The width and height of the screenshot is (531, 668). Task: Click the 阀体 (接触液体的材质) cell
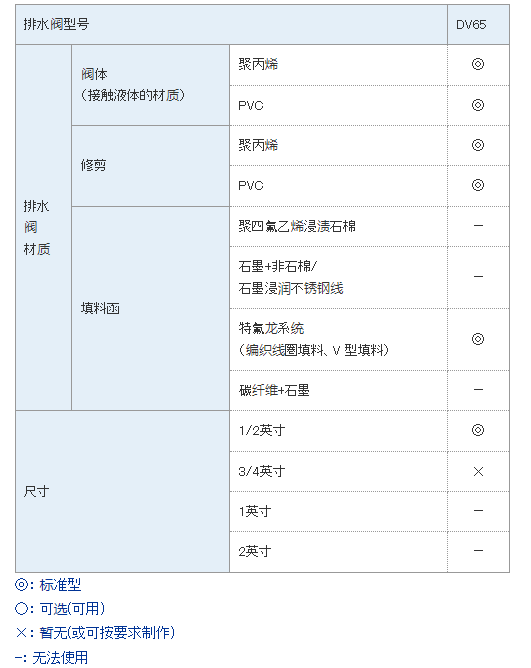150,85
